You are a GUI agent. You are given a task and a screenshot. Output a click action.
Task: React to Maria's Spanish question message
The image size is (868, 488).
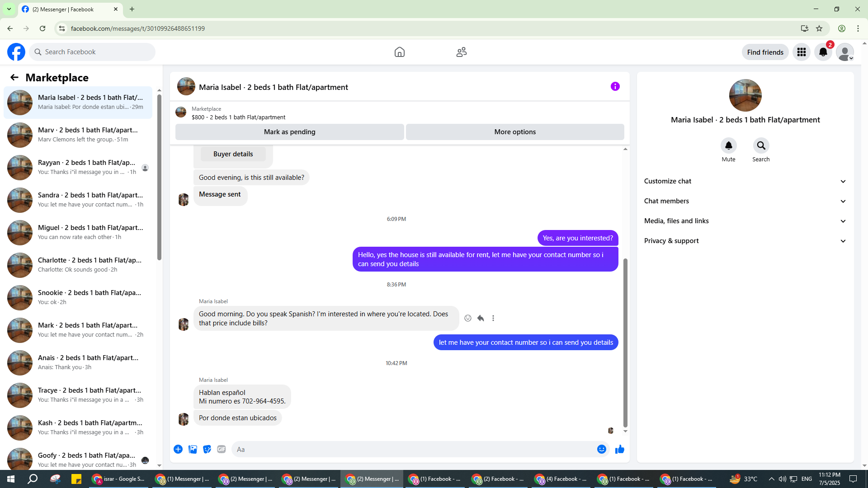click(x=468, y=318)
